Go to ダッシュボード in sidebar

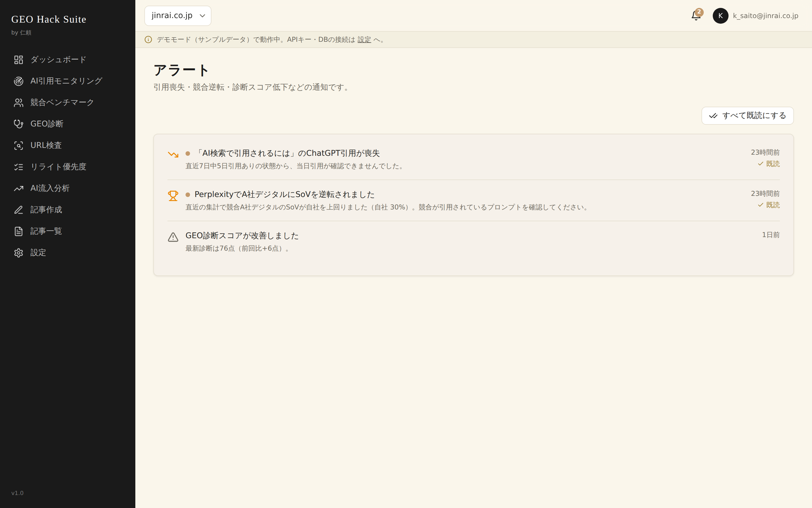point(67,60)
